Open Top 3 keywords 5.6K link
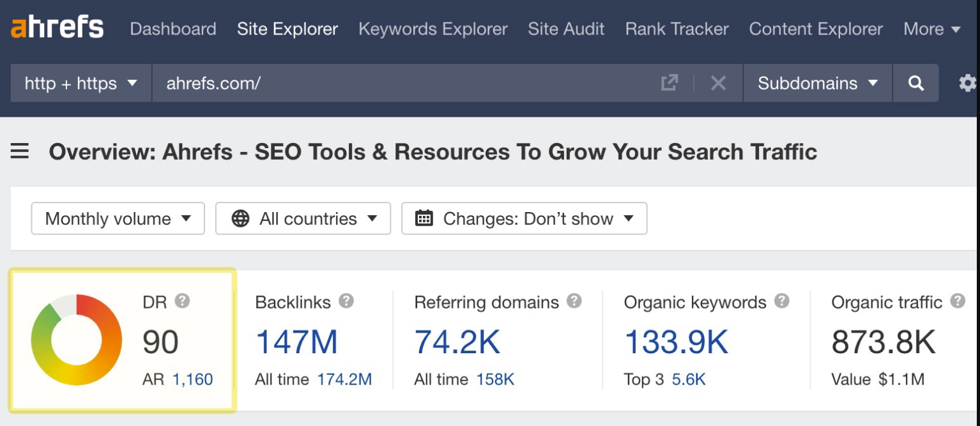The height and width of the screenshot is (426, 980). 689,379
